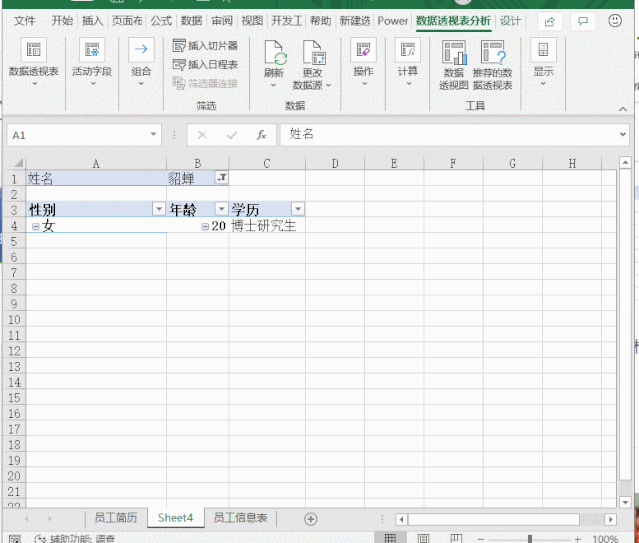Expand the formula bar
The width and height of the screenshot is (639, 543).
623,134
